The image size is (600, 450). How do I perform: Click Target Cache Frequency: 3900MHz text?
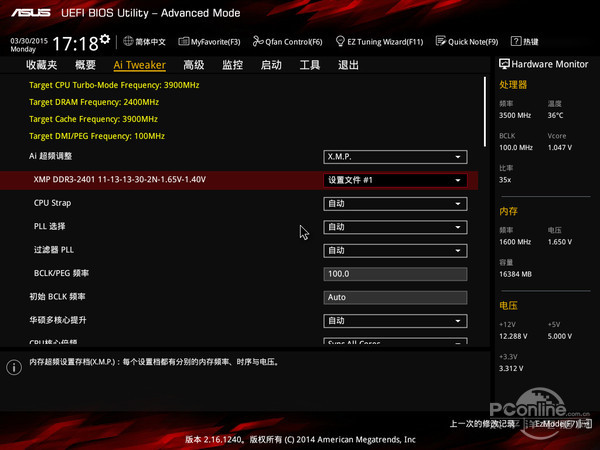coord(93,119)
